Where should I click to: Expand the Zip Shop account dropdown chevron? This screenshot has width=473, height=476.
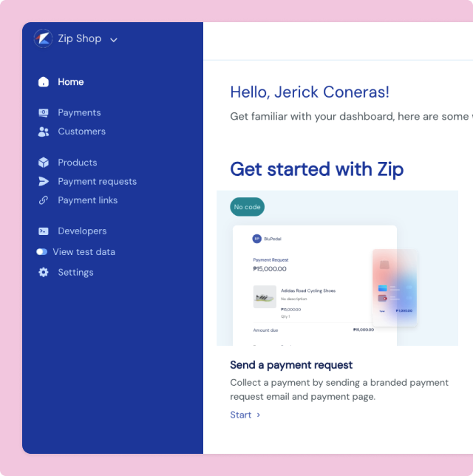point(114,40)
